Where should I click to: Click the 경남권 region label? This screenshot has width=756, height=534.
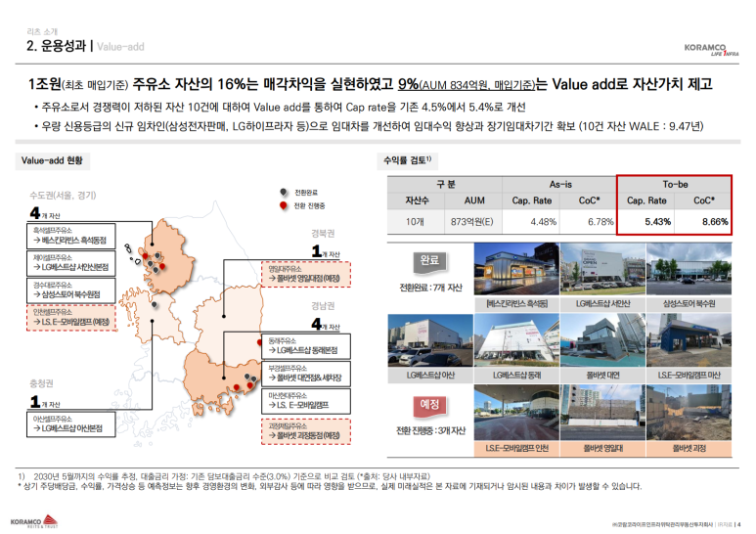click(x=323, y=305)
